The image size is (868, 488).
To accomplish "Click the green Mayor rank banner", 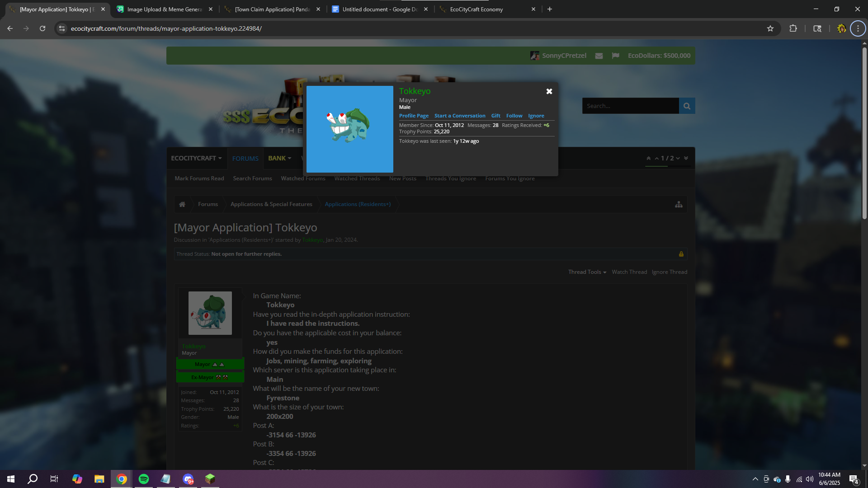I will 210,364.
